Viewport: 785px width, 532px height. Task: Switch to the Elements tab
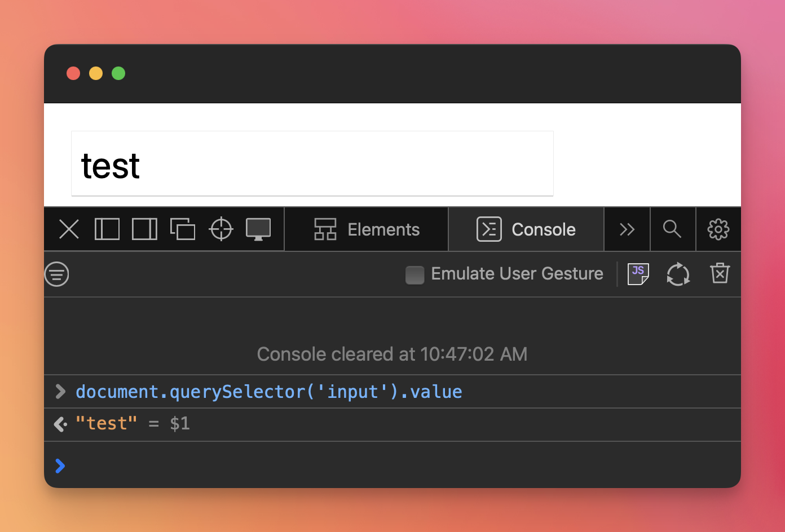367,229
